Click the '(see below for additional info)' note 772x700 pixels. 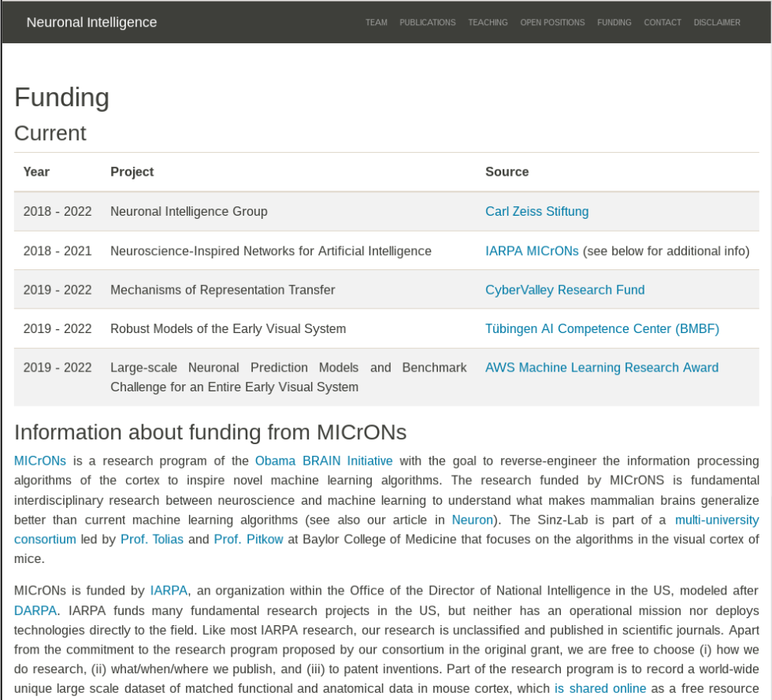pyautogui.click(x=666, y=251)
